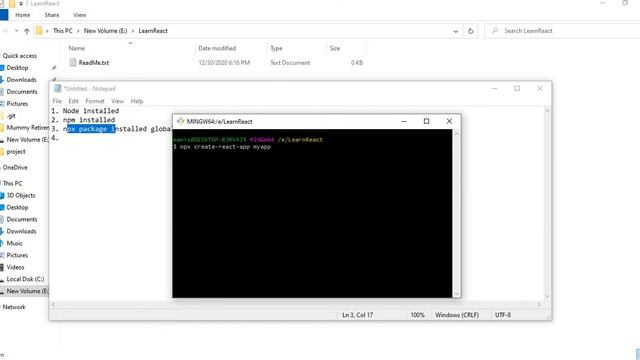The image size is (640, 360).
Task: Open Notepad File menu
Action: coord(57,101)
